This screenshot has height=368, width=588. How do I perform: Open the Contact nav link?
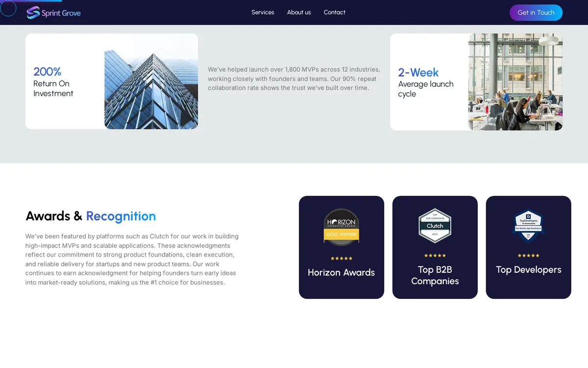335,12
